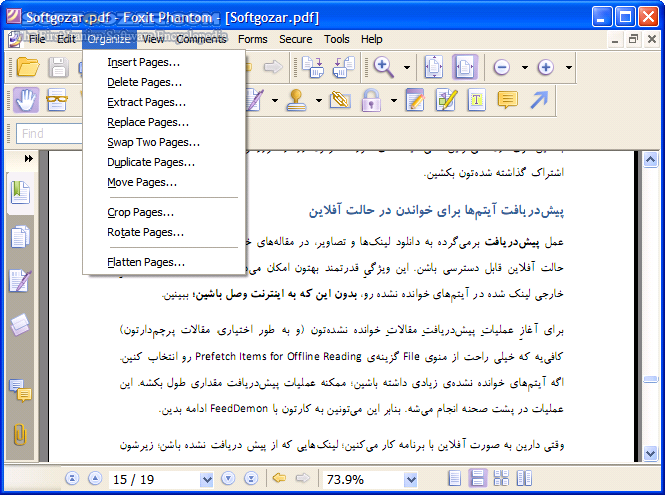Click the vertical scrollbar thumb
Viewport: 665px width, 495px height.
click(650, 379)
